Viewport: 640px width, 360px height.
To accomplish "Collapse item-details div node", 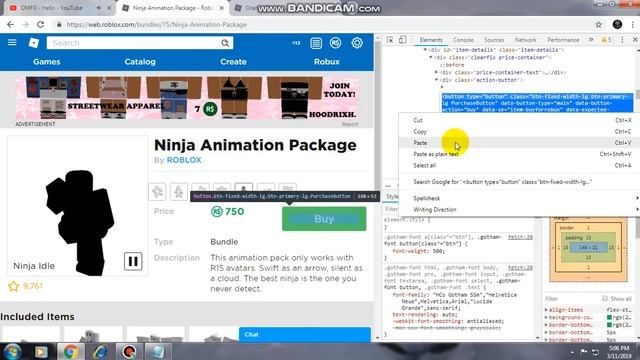I will 425,50.
